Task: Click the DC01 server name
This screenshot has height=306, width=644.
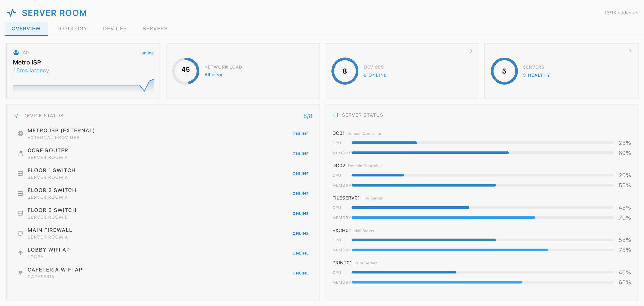Action: tap(338, 133)
